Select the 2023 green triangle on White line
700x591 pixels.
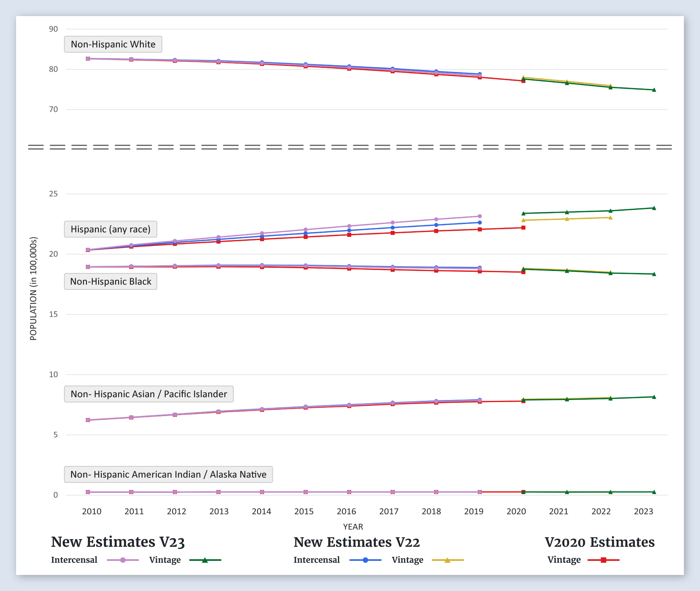click(x=654, y=90)
